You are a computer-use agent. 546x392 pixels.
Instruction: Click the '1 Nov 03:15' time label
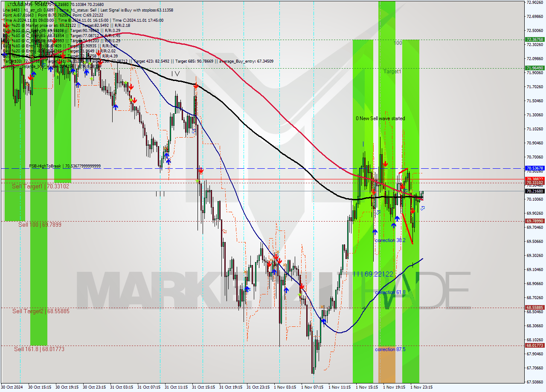coord(285,387)
